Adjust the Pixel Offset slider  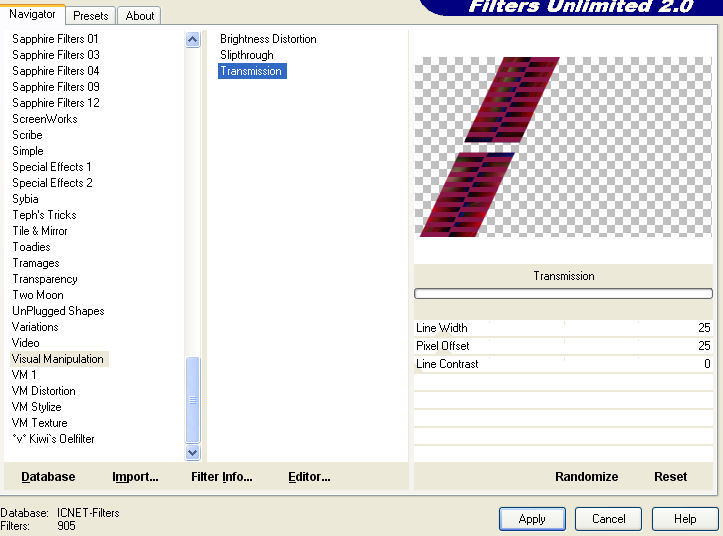click(x=563, y=346)
